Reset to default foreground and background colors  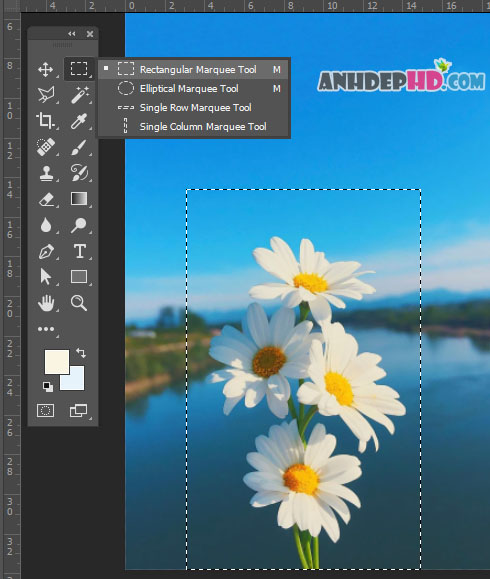48,387
